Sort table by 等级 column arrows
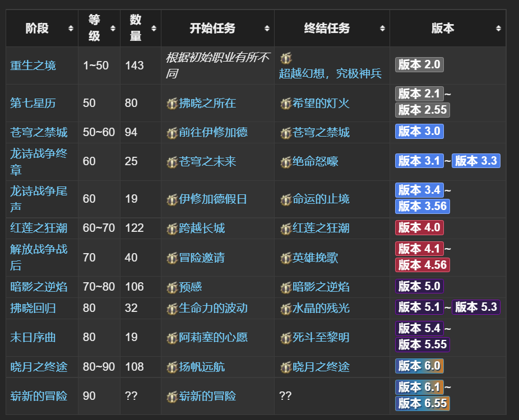This screenshot has height=420, width=519. coord(113,29)
